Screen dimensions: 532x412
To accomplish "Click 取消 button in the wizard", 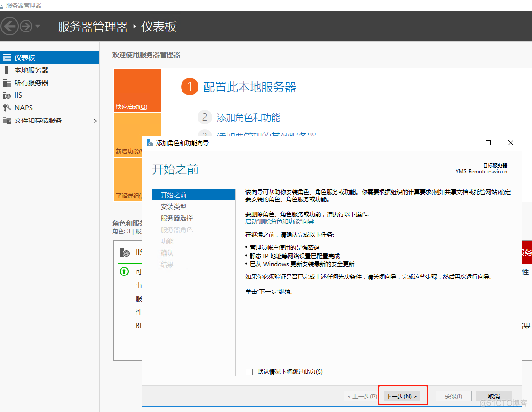I will coord(493,396).
